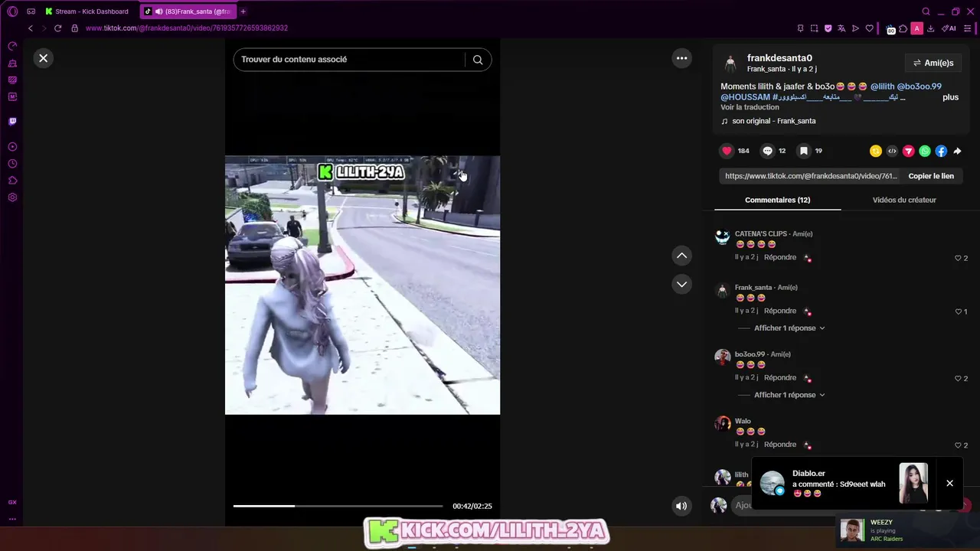Open the Player in sidebar
The height and width of the screenshot is (551, 980).
pos(12,146)
